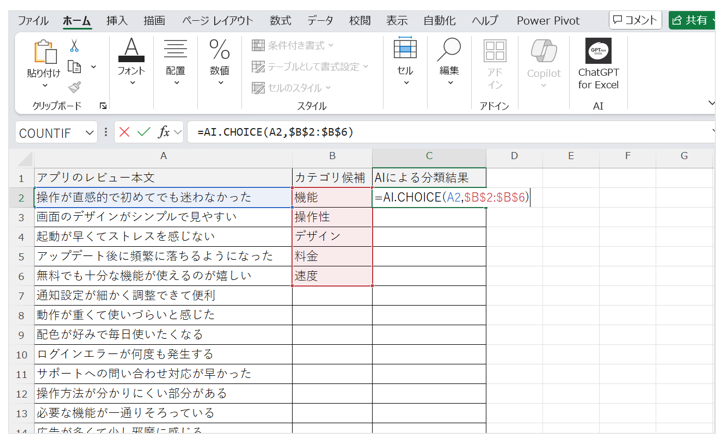Image resolution: width=723 pixels, height=445 pixels.
Task: Select row 7 header
Action: (21, 296)
